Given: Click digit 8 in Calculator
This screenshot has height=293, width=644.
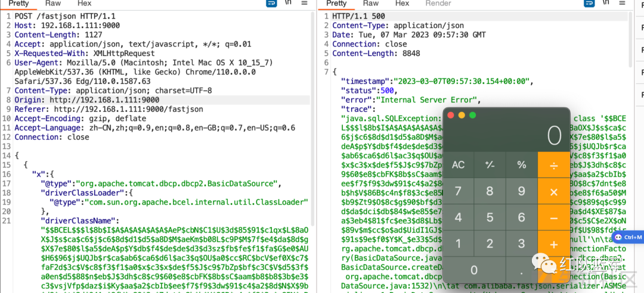Looking at the screenshot, I should pyautogui.click(x=490, y=192).
